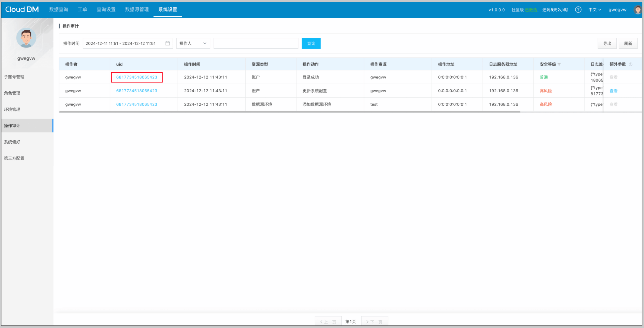Click the security level filter icon
Screen dimensions: 644x328
click(x=559, y=64)
